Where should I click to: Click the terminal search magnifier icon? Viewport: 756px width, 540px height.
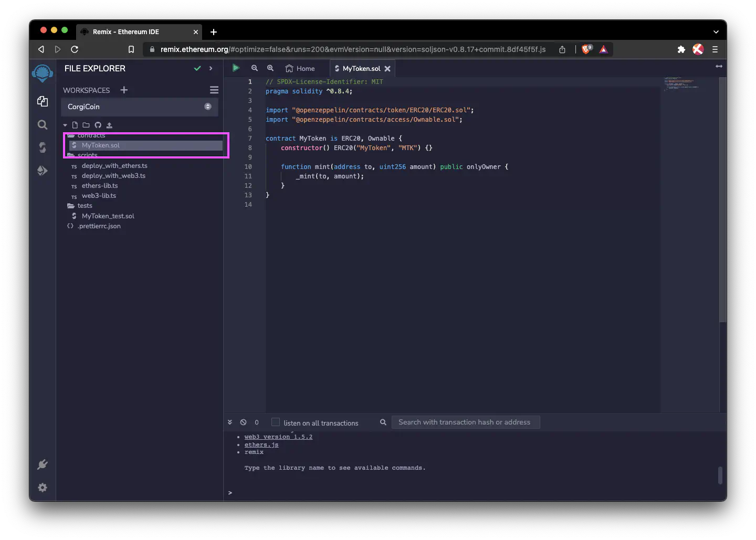click(x=383, y=422)
